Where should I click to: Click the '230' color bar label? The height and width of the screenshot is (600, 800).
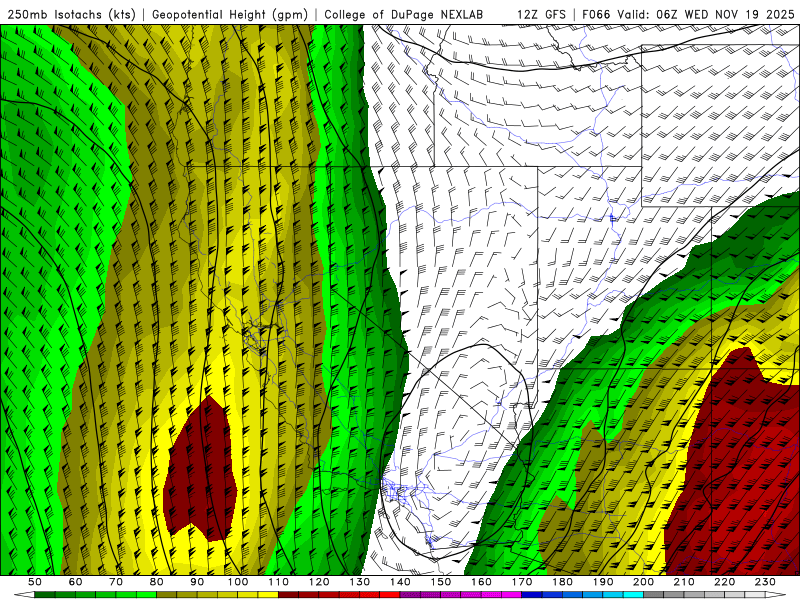tap(765, 582)
